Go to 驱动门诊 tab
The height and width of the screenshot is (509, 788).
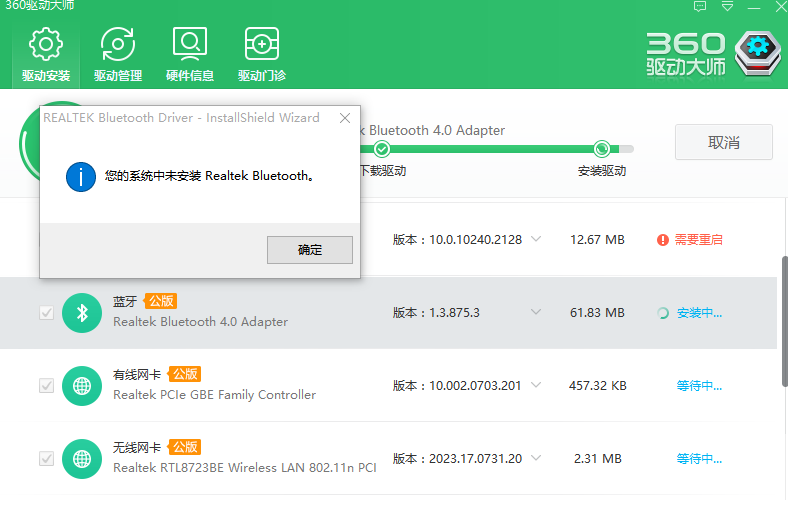[x=262, y=55]
